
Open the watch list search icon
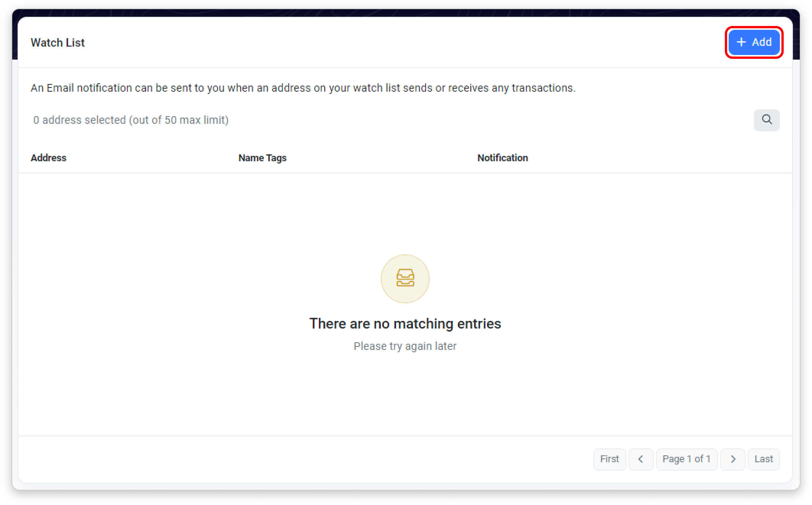767,120
